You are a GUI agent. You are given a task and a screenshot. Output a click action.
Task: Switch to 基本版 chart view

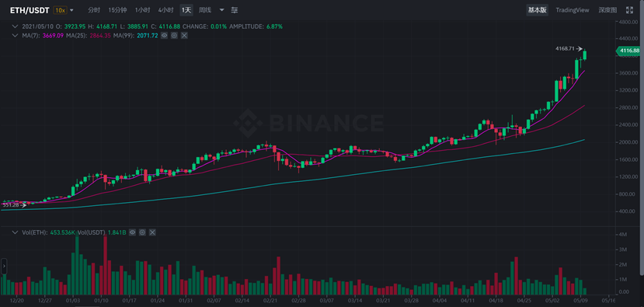538,10
